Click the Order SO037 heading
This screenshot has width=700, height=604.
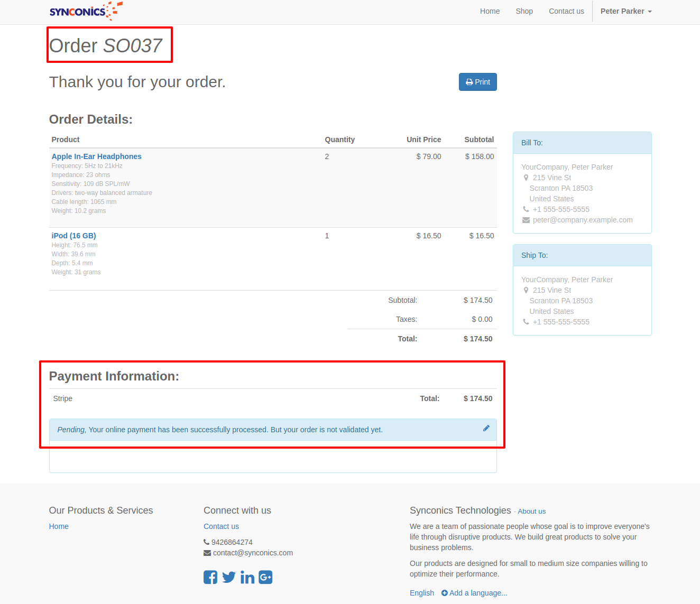(x=106, y=45)
